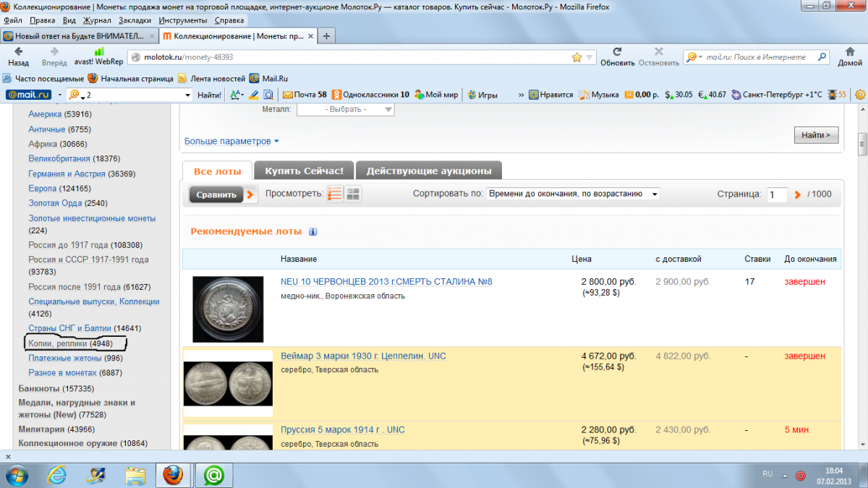Open the Сортировать по dropdown

tap(573, 194)
